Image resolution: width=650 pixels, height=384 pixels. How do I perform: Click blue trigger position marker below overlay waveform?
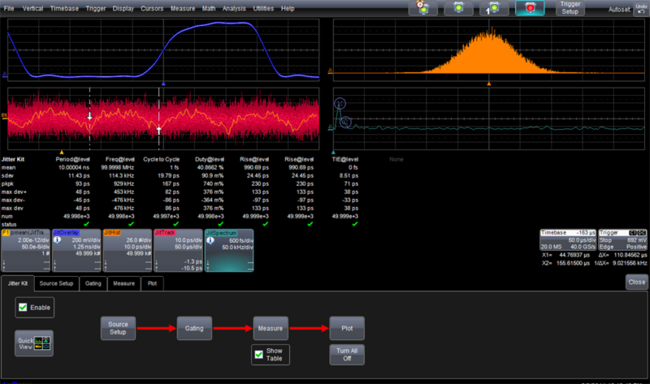(x=163, y=84)
